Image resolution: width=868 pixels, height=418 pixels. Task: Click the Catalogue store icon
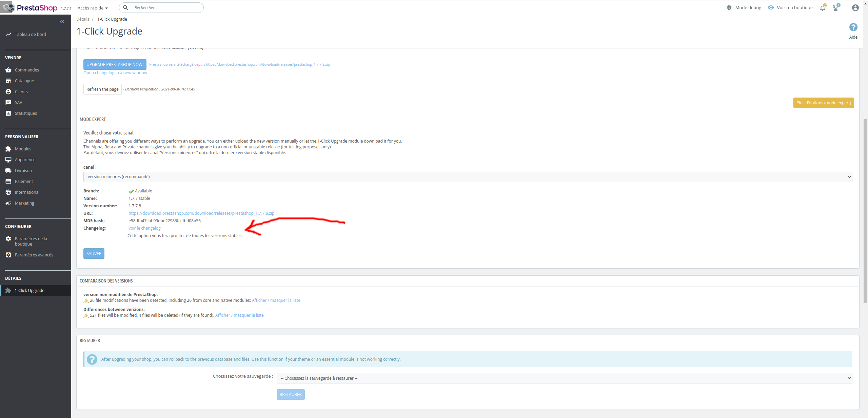click(x=8, y=81)
